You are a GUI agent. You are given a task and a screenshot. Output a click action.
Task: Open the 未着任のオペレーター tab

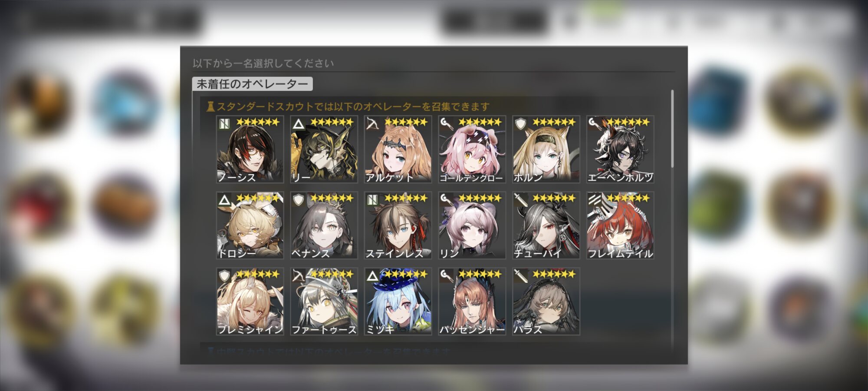pyautogui.click(x=252, y=84)
